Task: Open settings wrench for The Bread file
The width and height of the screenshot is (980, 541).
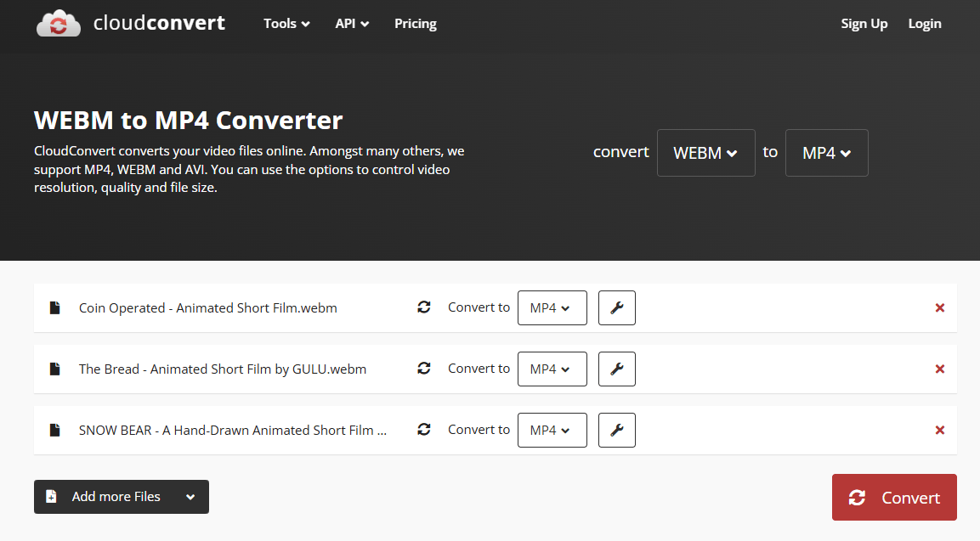Action: tap(617, 369)
